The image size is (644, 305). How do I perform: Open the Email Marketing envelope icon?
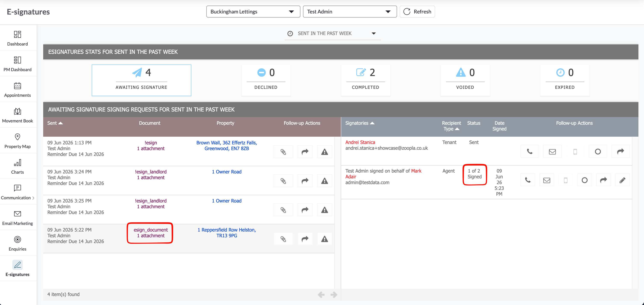[18, 214]
